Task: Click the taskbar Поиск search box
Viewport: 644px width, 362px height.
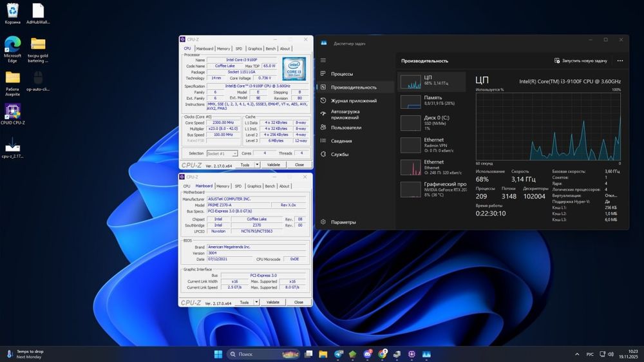Action: click(263, 354)
